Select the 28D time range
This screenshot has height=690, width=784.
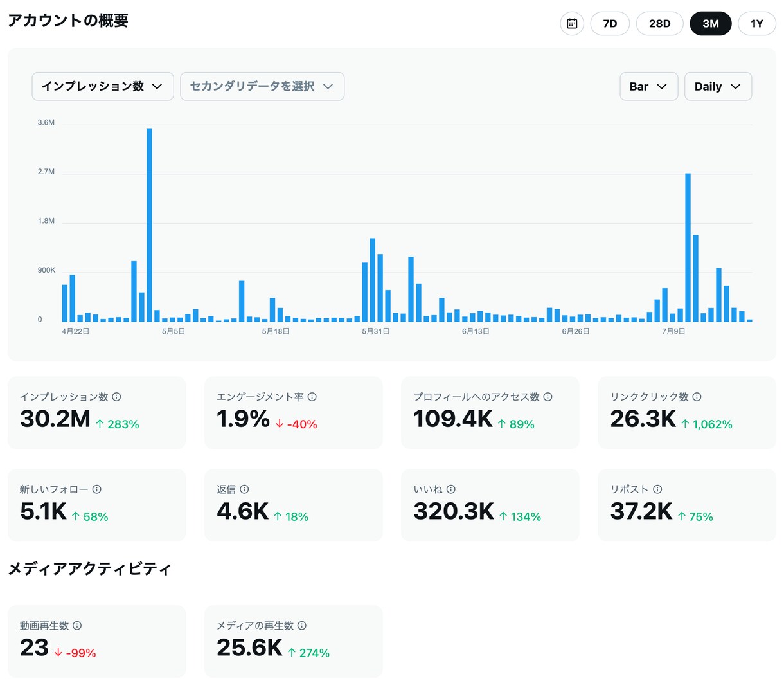[x=659, y=24]
